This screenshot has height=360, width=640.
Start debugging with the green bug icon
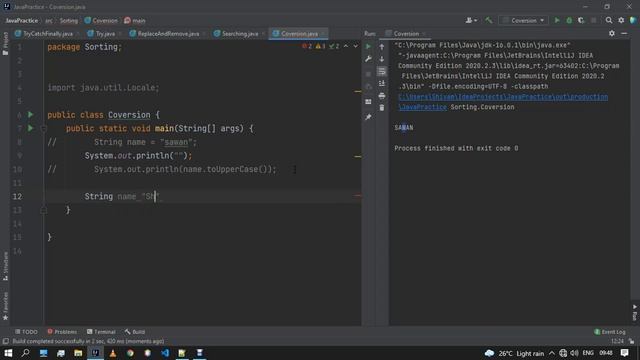coord(569,20)
